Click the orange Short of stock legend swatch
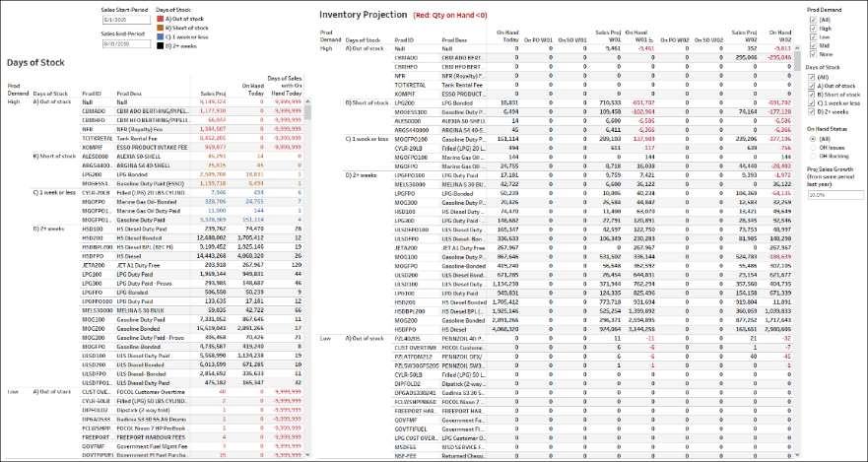 (160, 28)
